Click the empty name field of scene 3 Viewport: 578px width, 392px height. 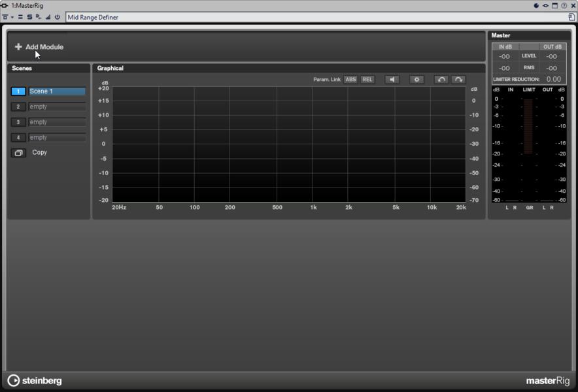pyautogui.click(x=57, y=122)
